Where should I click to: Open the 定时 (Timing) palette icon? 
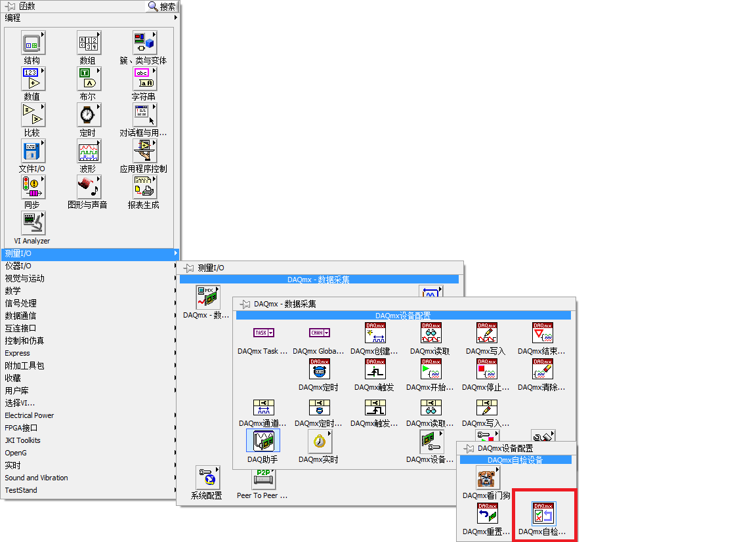[89, 115]
